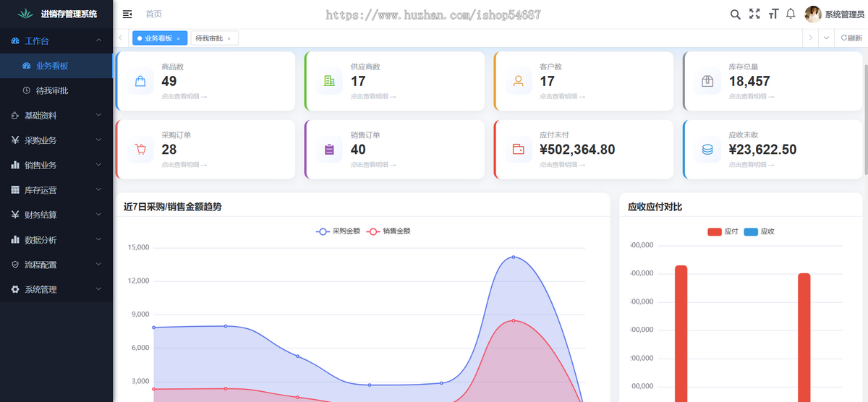Click the 库存总量 box icon

707,81
